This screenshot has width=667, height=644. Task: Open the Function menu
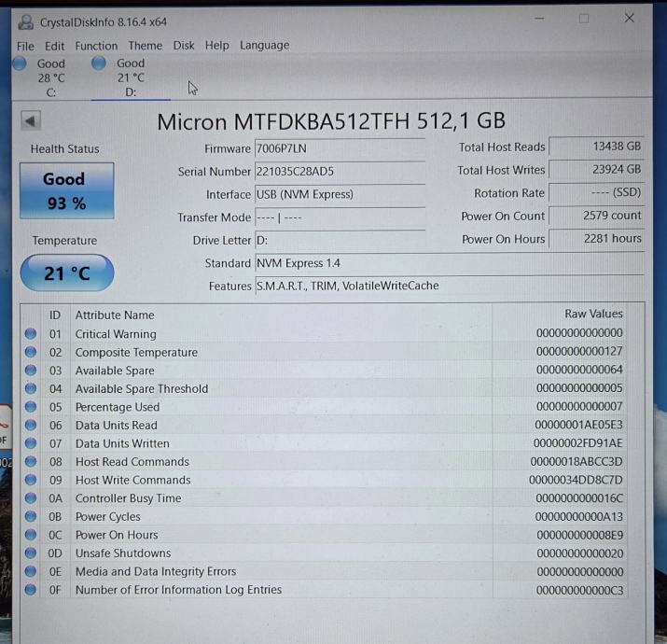pos(96,46)
